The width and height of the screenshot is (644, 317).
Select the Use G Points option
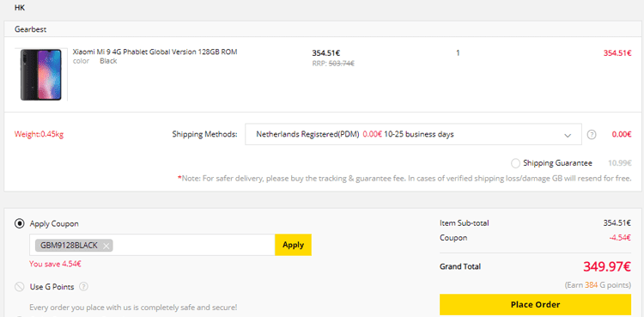pyautogui.click(x=19, y=287)
